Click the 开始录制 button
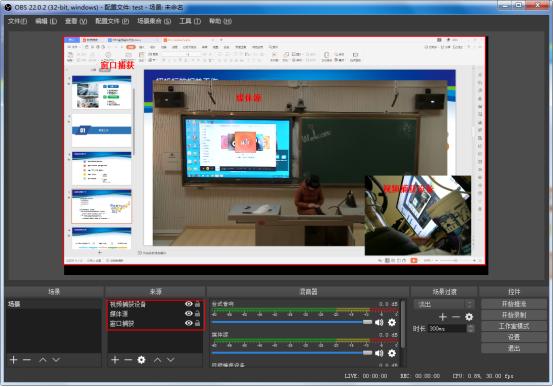 pos(514,315)
